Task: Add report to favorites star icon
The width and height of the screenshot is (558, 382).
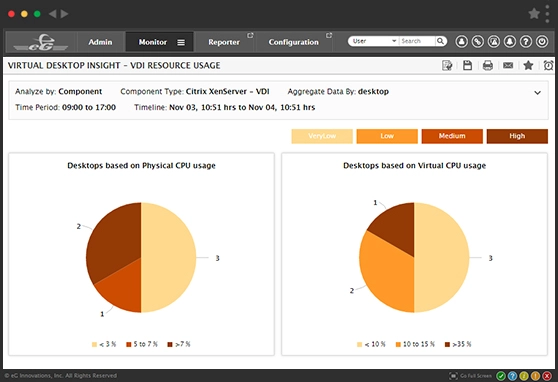Action: (528, 65)
